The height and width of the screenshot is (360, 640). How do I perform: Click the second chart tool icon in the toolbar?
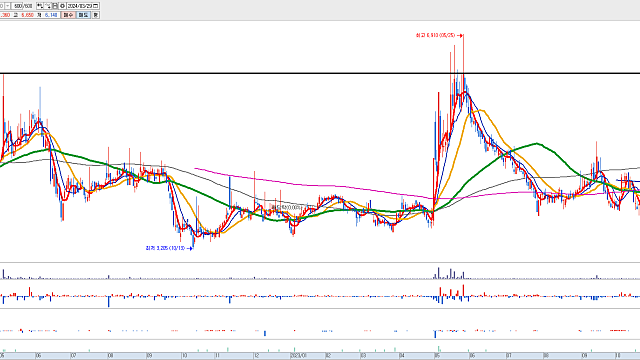[x=48, y=6]
